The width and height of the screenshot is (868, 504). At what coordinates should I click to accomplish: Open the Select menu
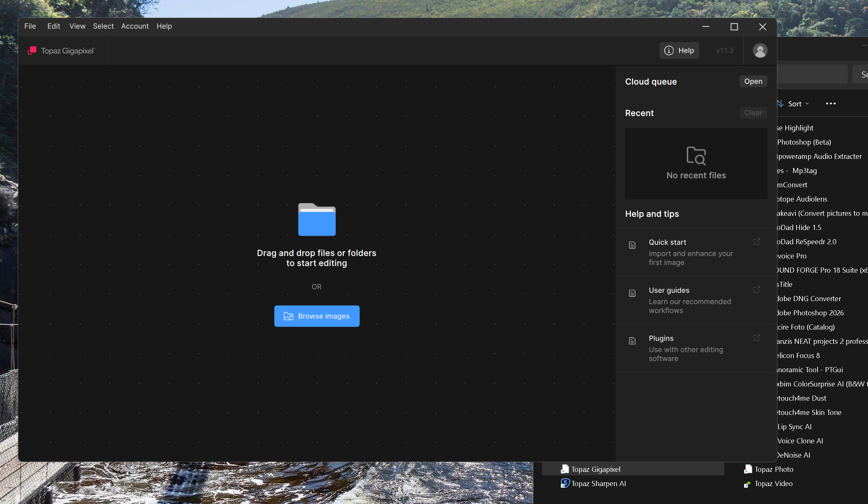coord(103,26)
